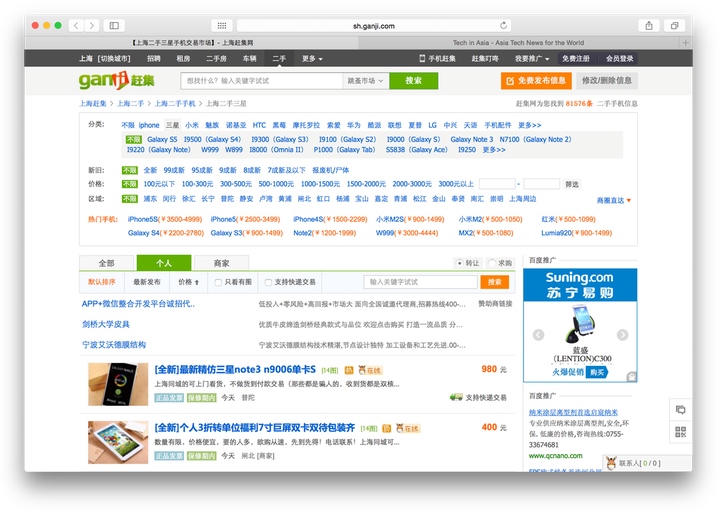Viewport: 720px width, 514px height.
Task: Click the truck icon 支持快递交易
Action: click(x=456, y=397)
